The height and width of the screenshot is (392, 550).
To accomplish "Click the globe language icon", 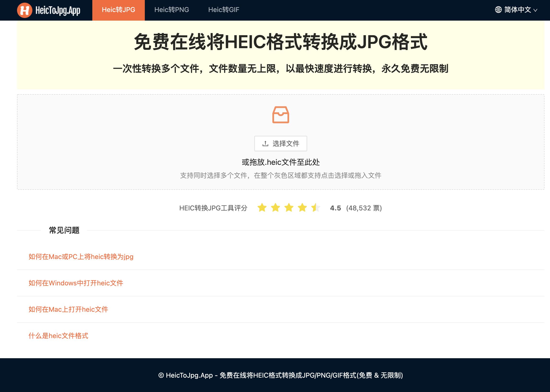I will (498, 10).
